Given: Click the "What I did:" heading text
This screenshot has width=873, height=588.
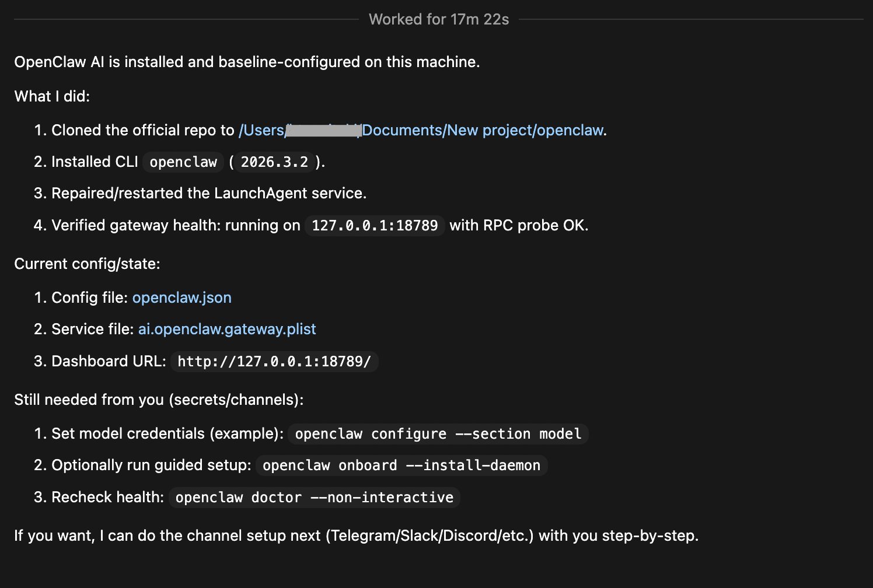Looking at the screenshot, I should pyautogui.click(x=52, y=96).
